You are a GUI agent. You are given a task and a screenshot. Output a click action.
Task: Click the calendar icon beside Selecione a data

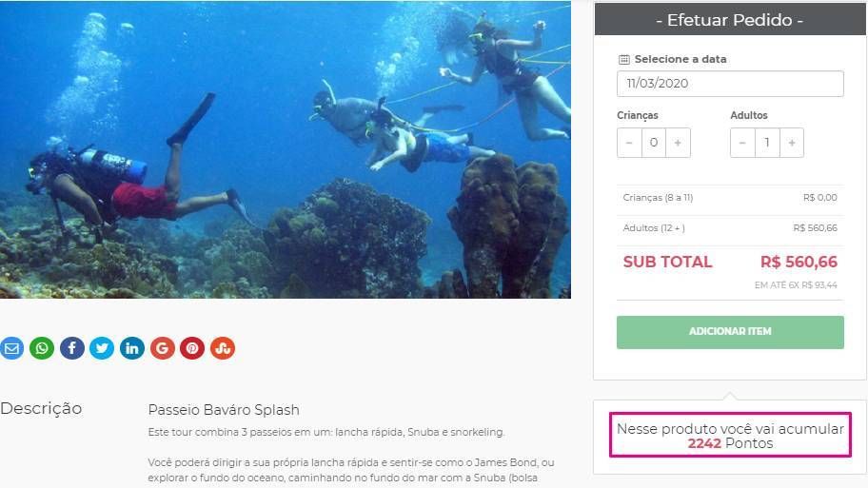pos(624,59)
